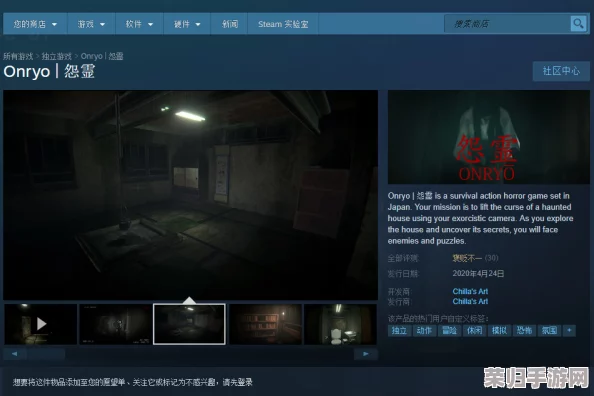
Task: Click the 2020年4月24日 release date text
Action: coord(478,274)
